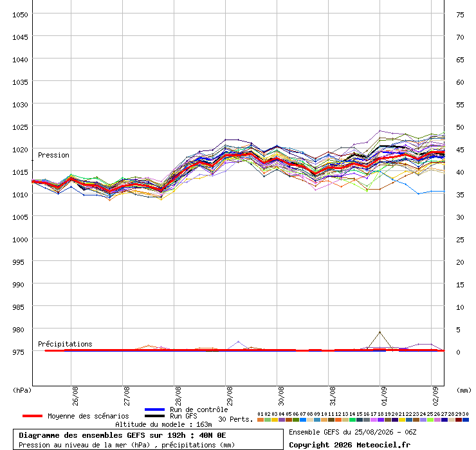Click the 28/08 date axis label

[x=178, y=396]
